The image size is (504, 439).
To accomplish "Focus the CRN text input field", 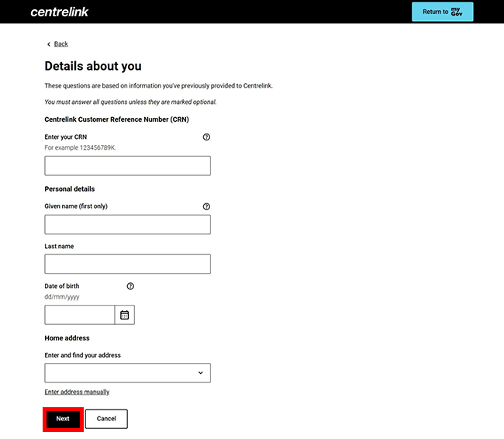I will pos(127,166).
